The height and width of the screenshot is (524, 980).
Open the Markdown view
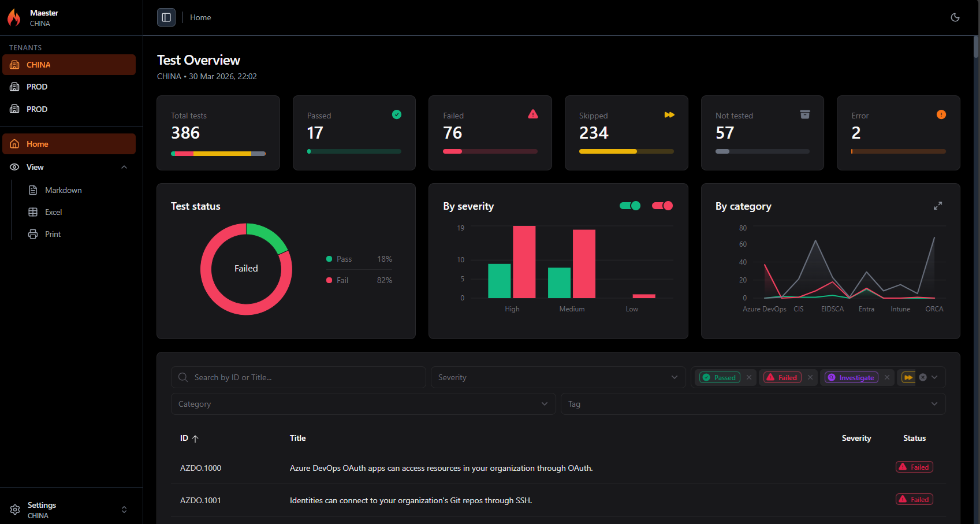pyautogui.click(x=63, y=189)
